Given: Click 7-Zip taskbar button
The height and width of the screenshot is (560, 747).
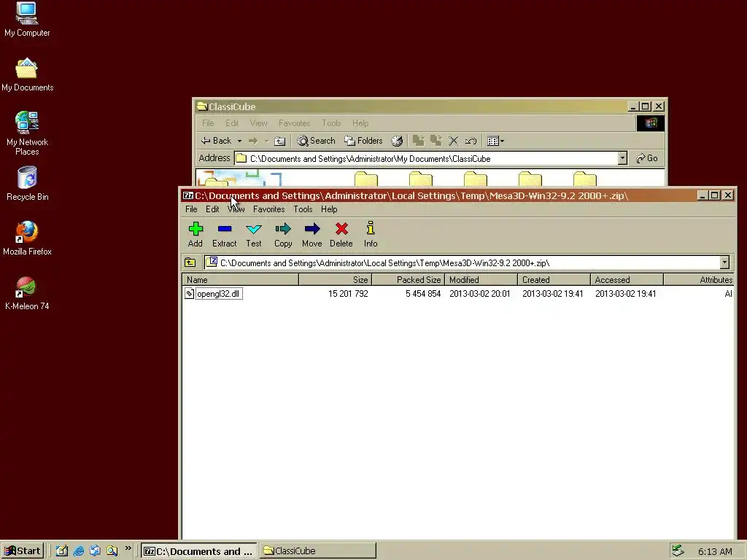Looking at the screenshot, I should pos(198,551).
